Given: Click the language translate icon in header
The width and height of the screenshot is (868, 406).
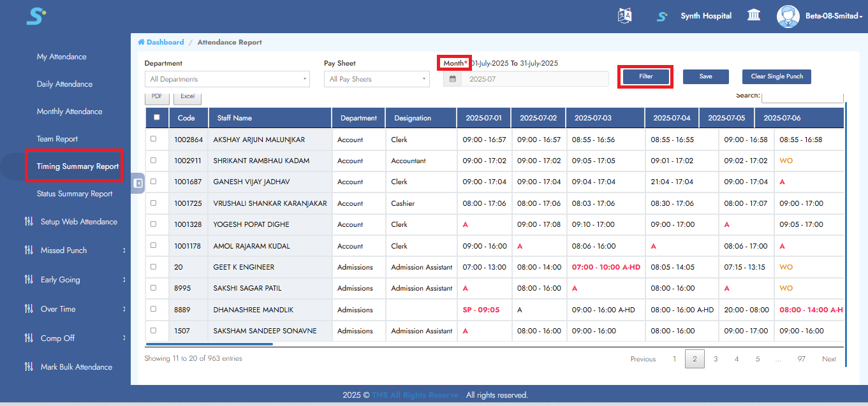Looking at the screenshot, I should 624,16.
